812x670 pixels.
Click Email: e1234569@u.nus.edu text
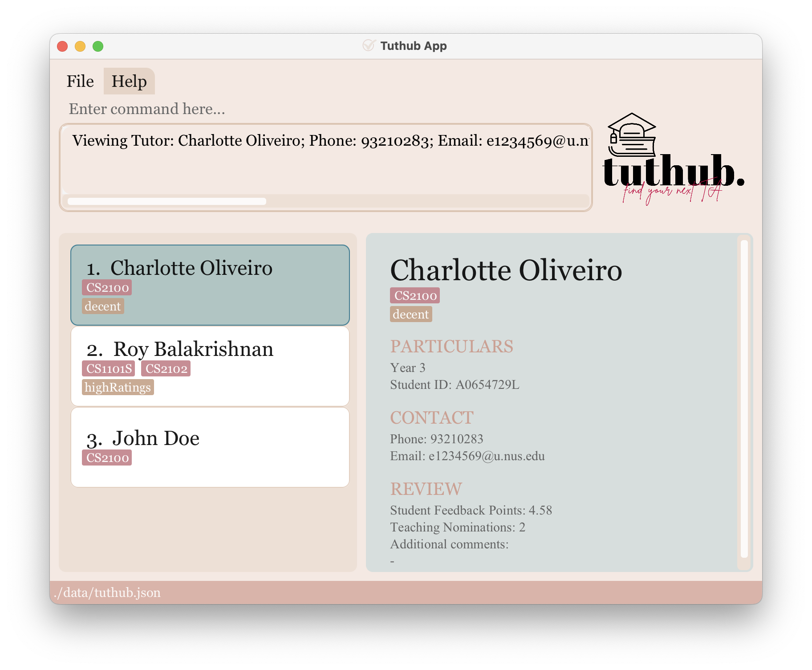pos(467,456)
